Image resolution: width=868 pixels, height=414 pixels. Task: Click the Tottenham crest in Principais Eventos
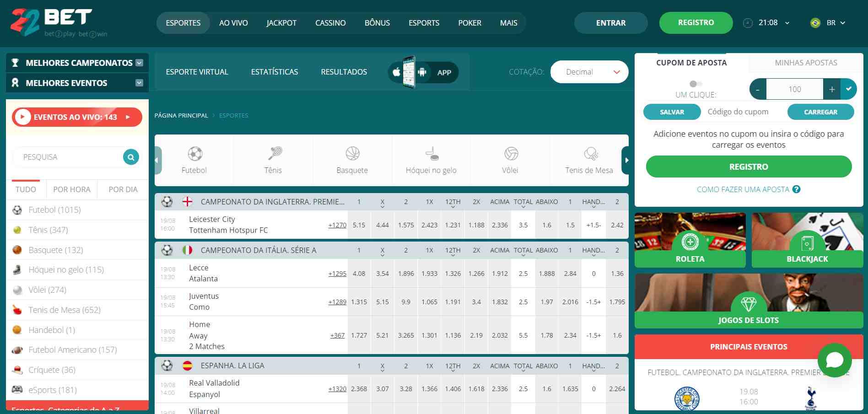tap(811, 398)
